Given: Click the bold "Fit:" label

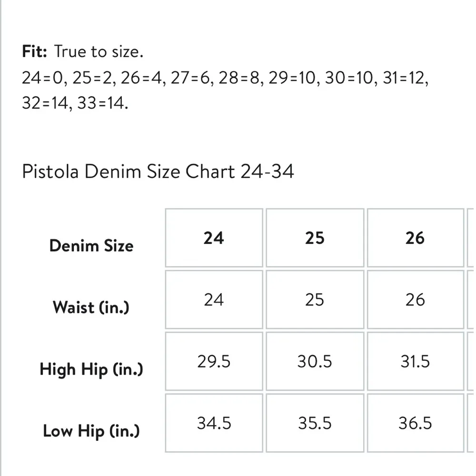Looking at the screenshot, I should pos(34,51).
